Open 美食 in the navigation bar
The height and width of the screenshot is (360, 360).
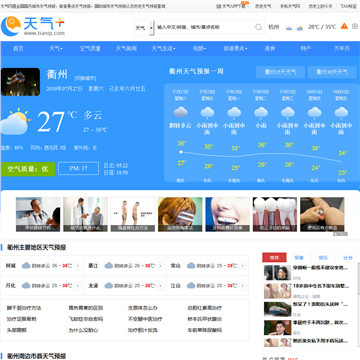pyautogui.click(x=270, y=49)
